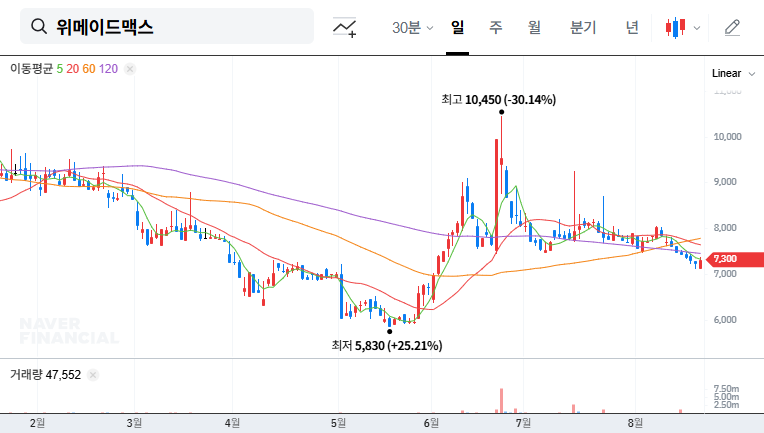Click the 최저 5,830 low marker

click(x=387, y=346)
